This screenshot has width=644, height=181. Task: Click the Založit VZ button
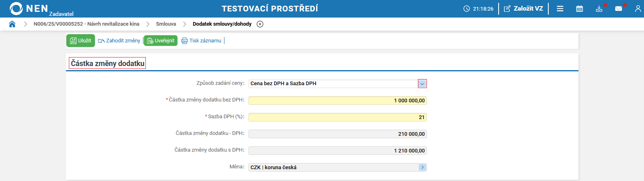(x=523, y=9)
